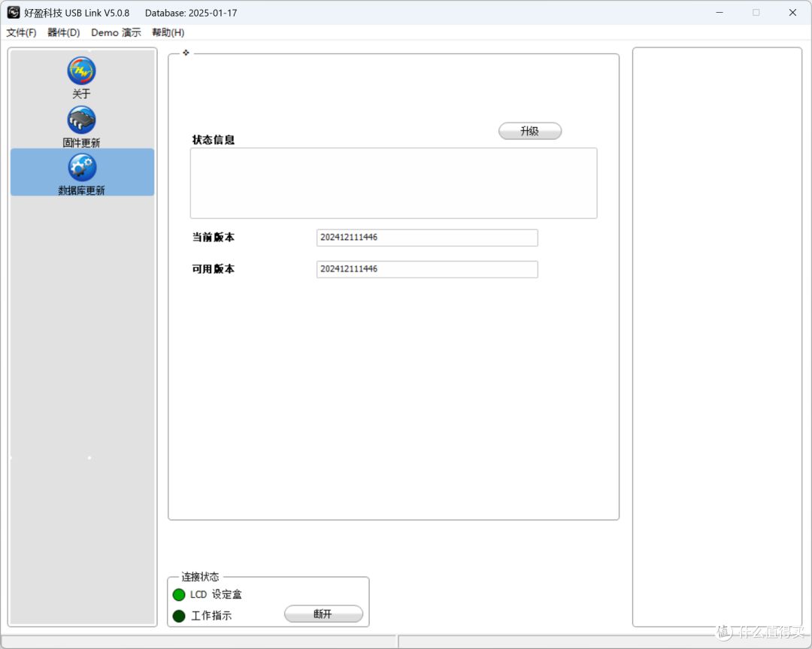Click inside the 状态信息 status text box

(393, 183)
